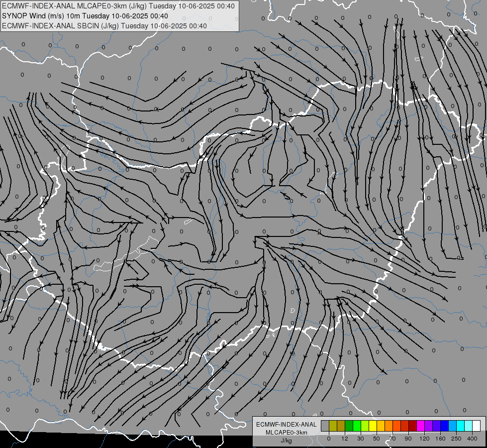Click legend scale value 12
487x448 pixels.
click(344, 439)
